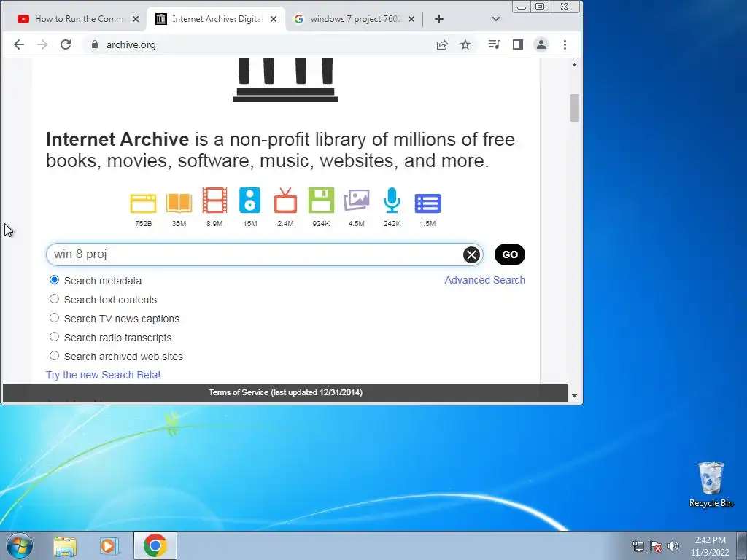Open the volume speaker tray icon
This screenshot has height=560, width=747.
tap(673, 546)
